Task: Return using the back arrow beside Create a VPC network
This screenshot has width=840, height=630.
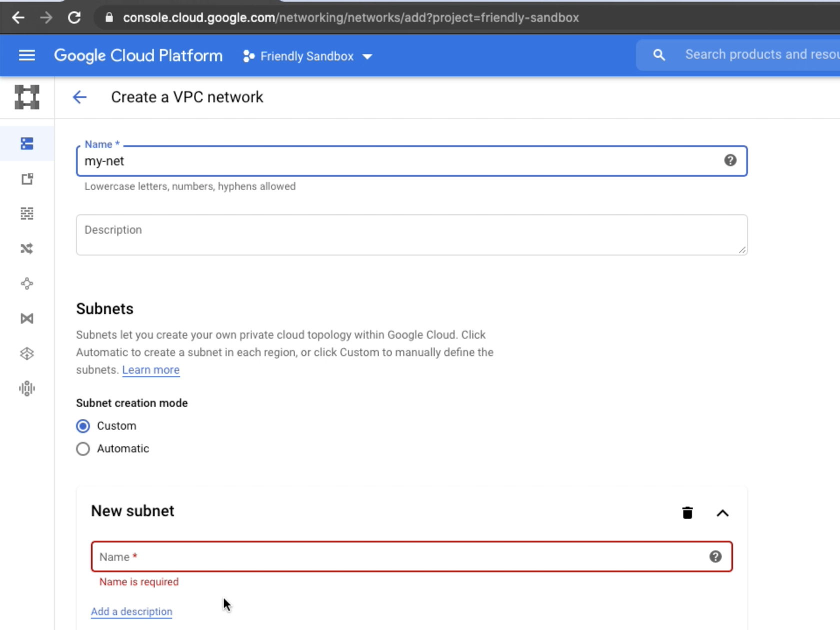Action: click(79, 97)
